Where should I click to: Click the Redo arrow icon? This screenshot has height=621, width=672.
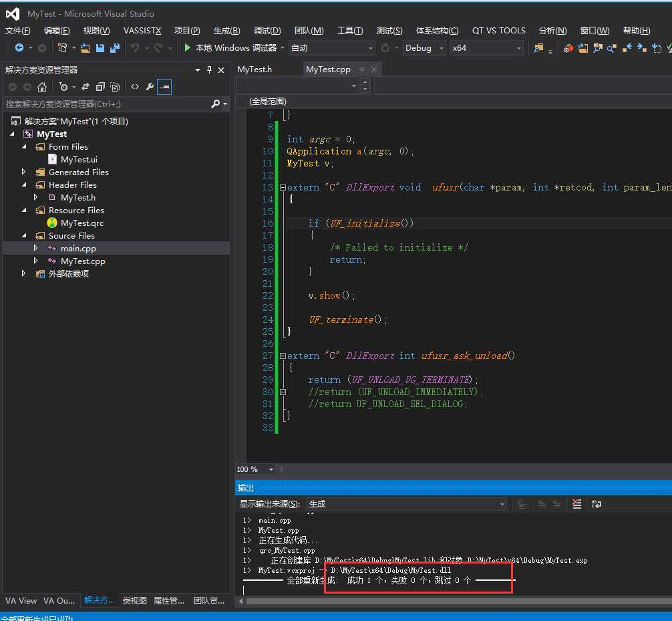click(158, 48)
